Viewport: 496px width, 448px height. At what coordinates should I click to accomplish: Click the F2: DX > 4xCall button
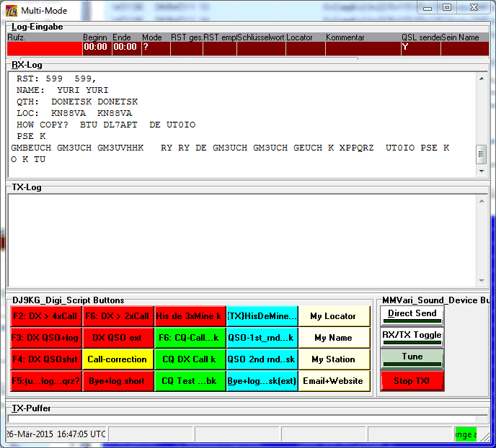[46, 316]
